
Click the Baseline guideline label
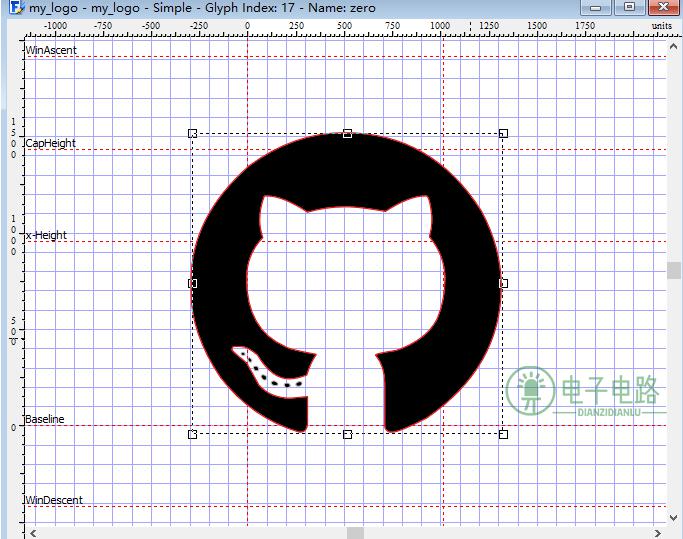(x=45, y=419)
